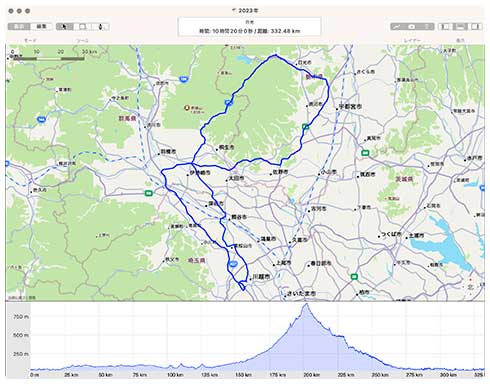
Task: Click the 宇都宮市 city label on map
Action: click(x=350, y=107)
